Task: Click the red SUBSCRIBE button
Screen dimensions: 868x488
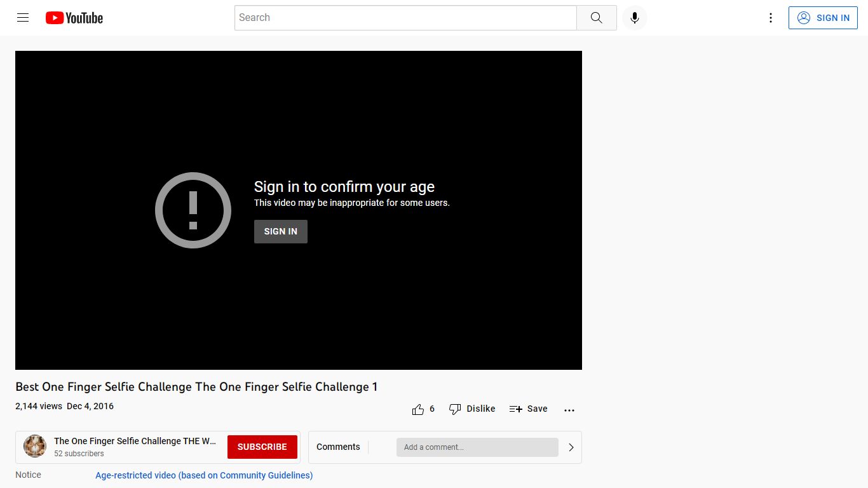Action: coord(262,447)
